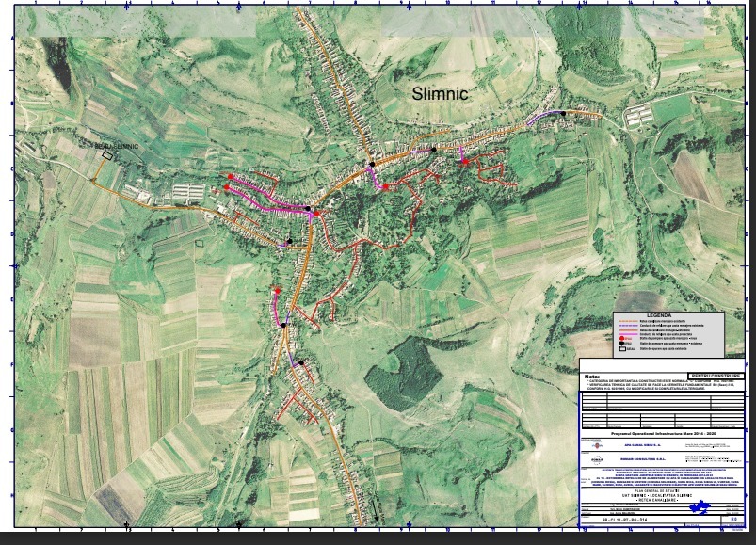
Task: Select the SEAU Slimnic rectangle marker on the map
Action: pos(107,155)
